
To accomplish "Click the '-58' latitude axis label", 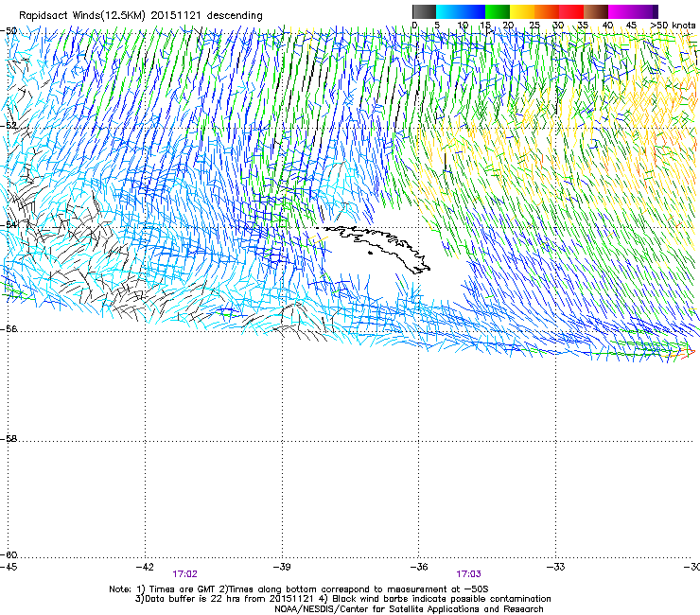I will pos(9,439).
